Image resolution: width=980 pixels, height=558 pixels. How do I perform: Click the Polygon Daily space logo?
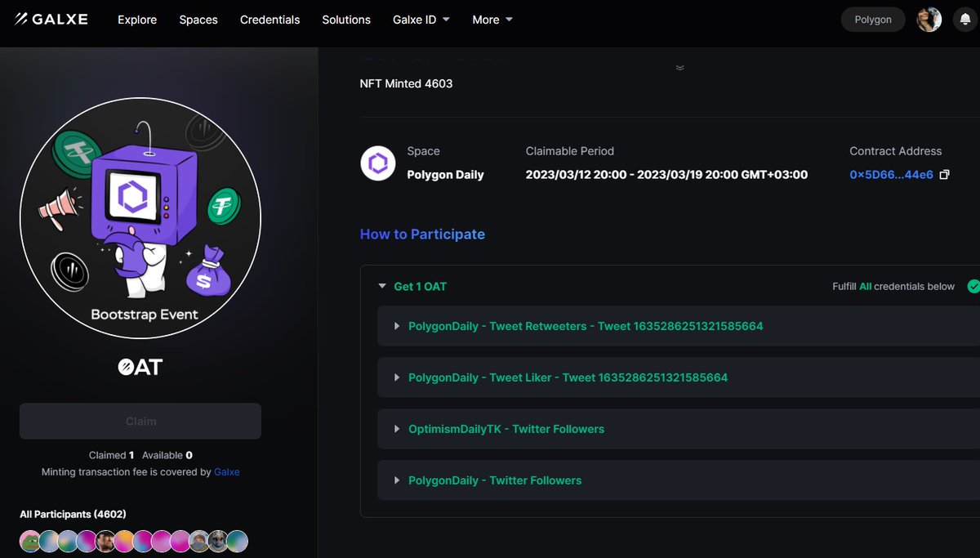coord(378,163)
